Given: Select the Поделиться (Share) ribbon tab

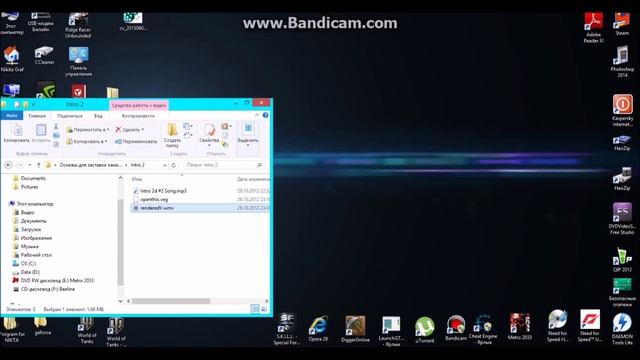Looking at the screenshot, I should click(70, 116).
